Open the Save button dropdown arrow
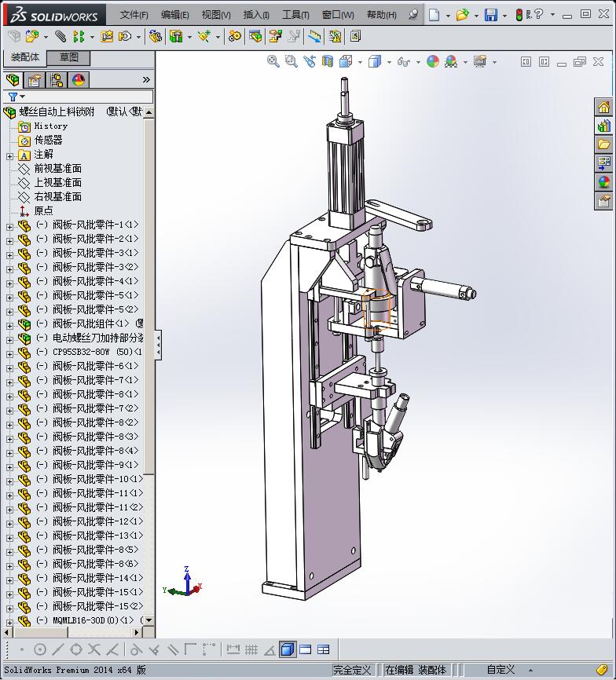Image resolution: width=616 pixels, height=680 pixels. coord(505,16)
